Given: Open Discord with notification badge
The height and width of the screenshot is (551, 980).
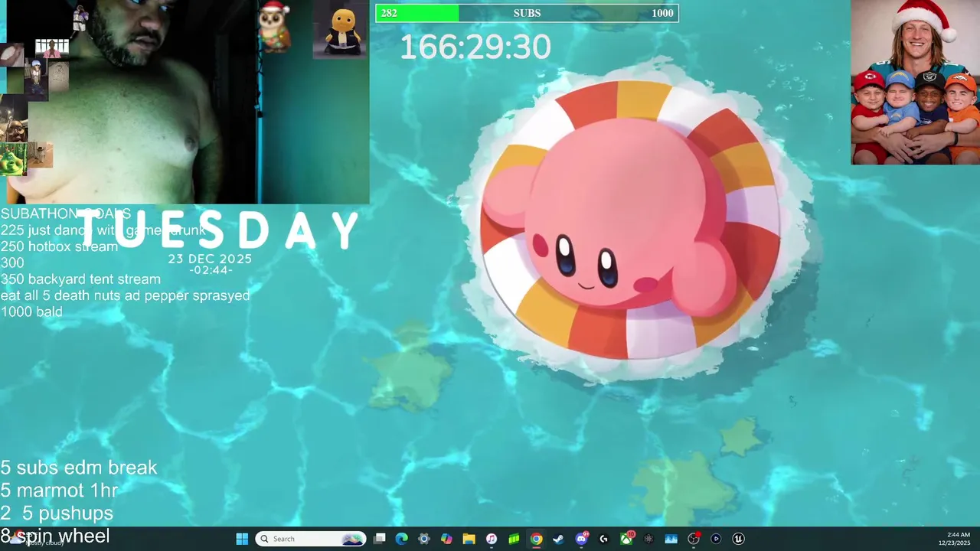Looking at the screenshot, I should pos(581,539).
